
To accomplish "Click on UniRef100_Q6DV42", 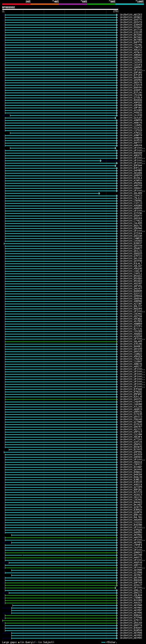I will [x=131, y=58].
